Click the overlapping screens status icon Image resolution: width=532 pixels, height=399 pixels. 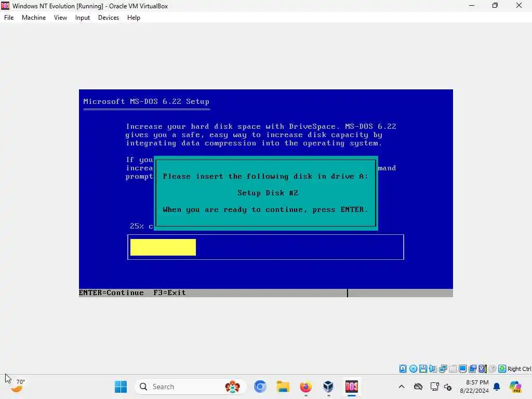click(472, 369)
